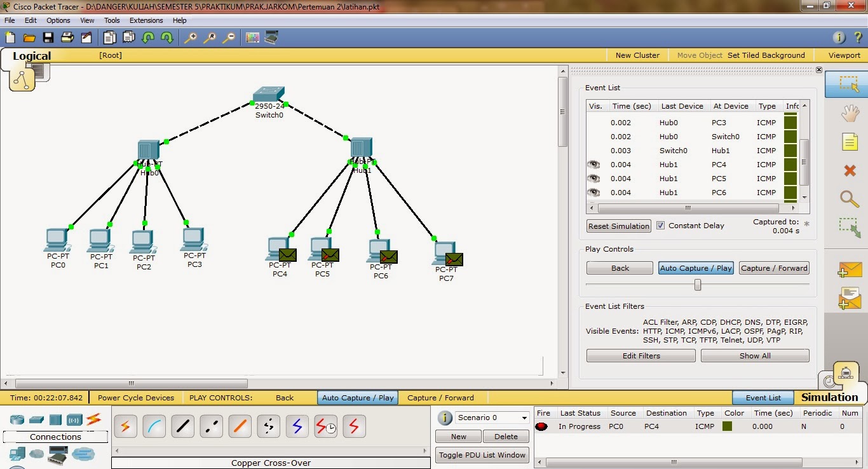The image size is (868, 469).
Task: Open the Options menu
Action: 58,20
